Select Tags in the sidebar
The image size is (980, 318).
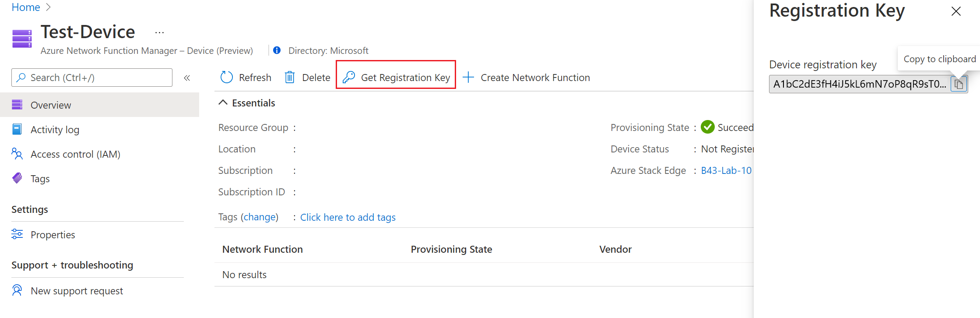(x=40, y=179)
